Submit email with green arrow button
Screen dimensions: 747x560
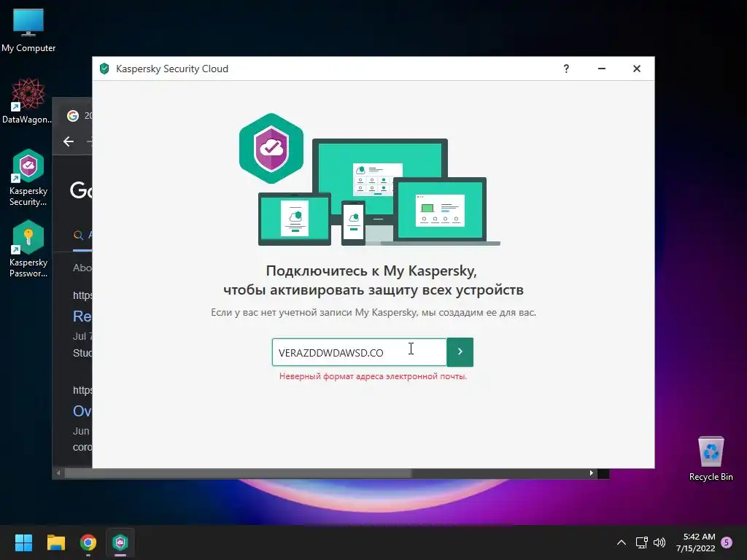(x=460, y=352)
